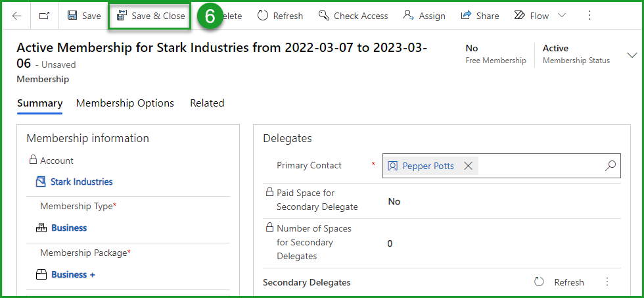Viewport: 644px width, 298px height.
Task: Refresh the membership record
Action: (280, 16)
